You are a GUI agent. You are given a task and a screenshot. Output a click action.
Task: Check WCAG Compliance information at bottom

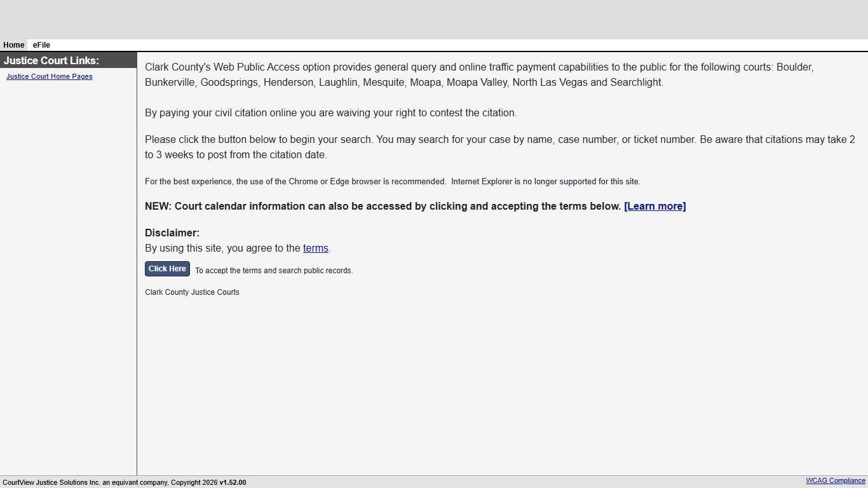pyautogui.click(x=834, y=480)
